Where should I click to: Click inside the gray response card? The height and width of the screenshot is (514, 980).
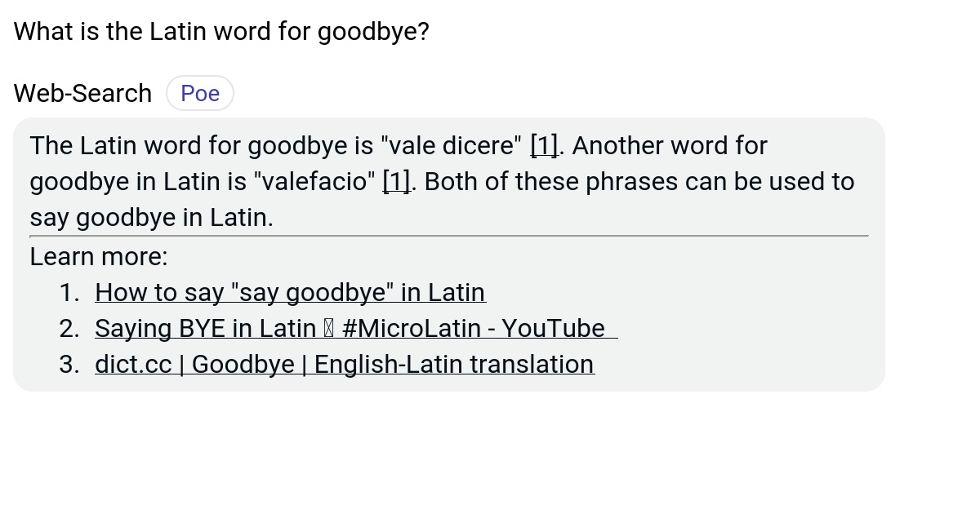449,253
